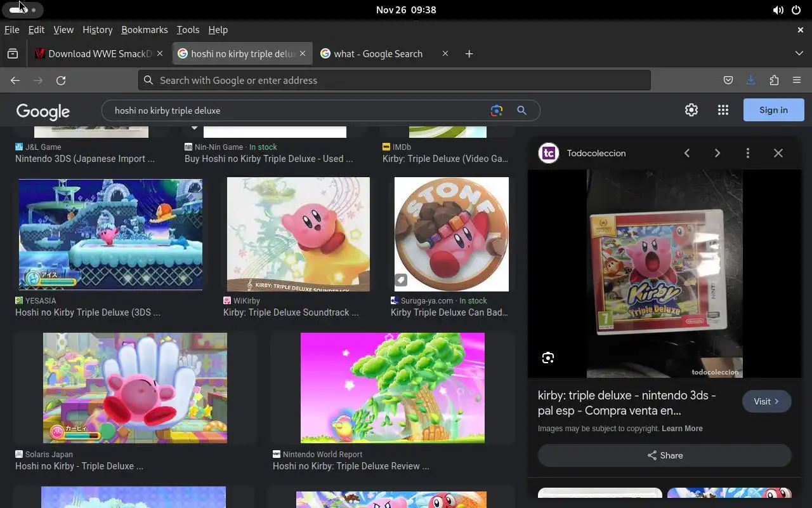Click the Nov 26 09:38 clock
The width and height of the screenshot is (812, 508).
(406, 10)
